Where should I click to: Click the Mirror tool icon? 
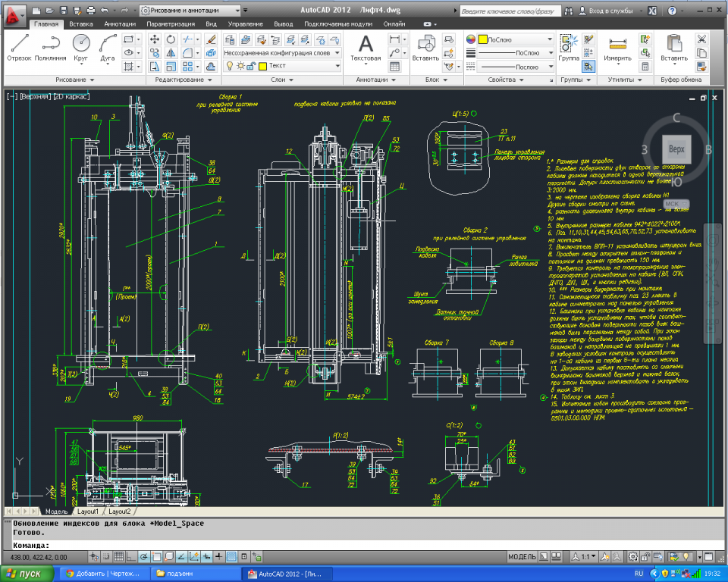171,53
